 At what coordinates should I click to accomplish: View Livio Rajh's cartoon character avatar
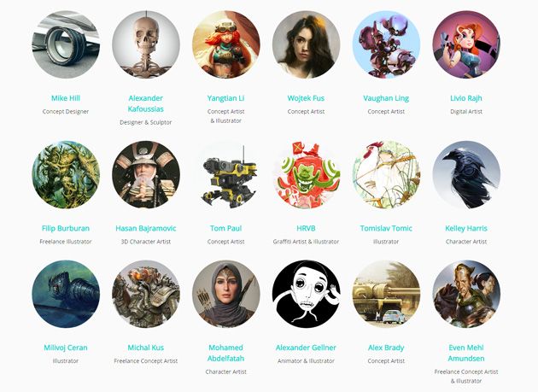pos(466,44)
